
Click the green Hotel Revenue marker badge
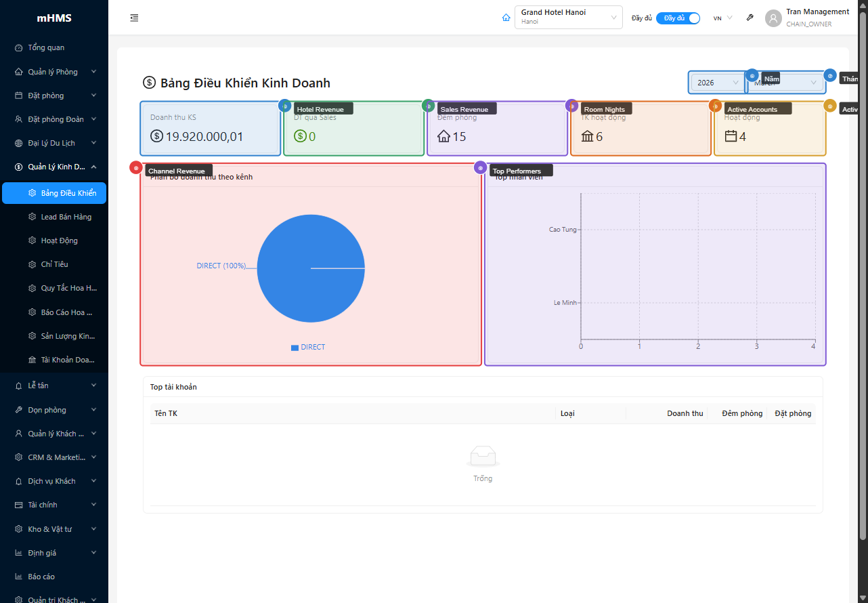pos(285,106)
